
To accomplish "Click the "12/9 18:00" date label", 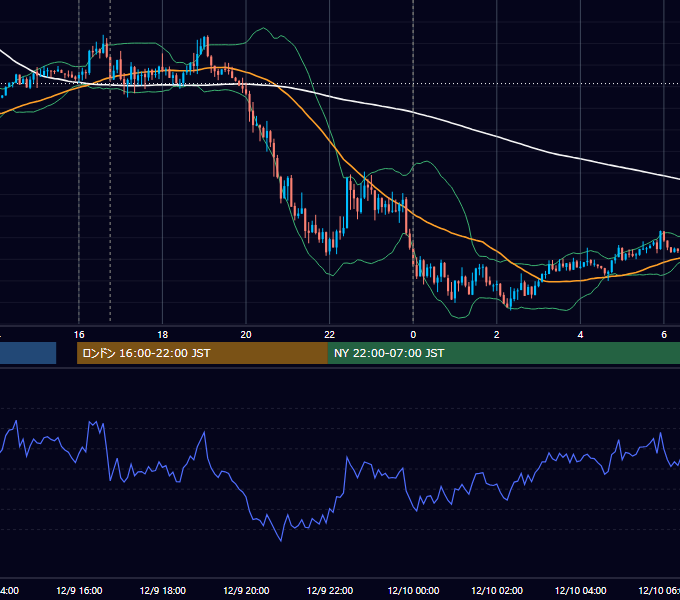I will 163,590.
